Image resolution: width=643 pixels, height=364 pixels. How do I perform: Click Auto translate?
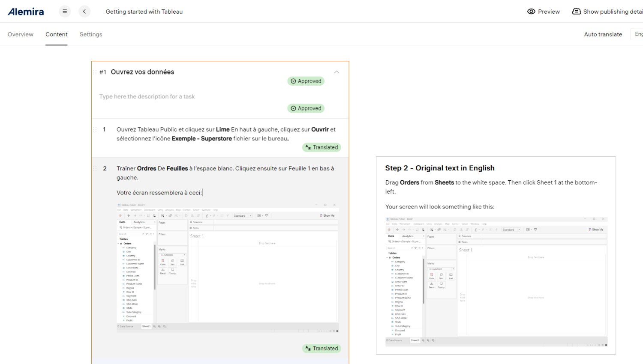click(x=603, y=34)
